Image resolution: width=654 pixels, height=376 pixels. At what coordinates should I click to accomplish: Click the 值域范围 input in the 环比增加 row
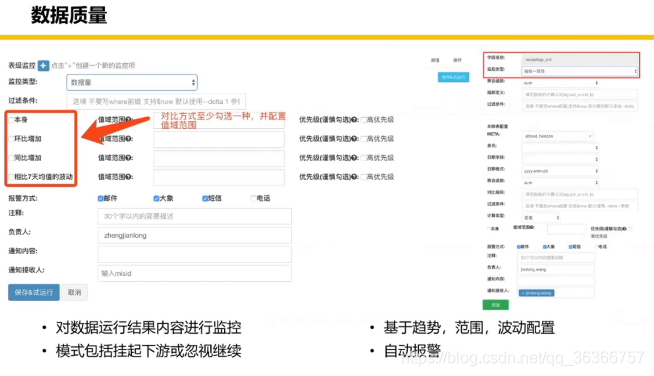coord(219,139)
